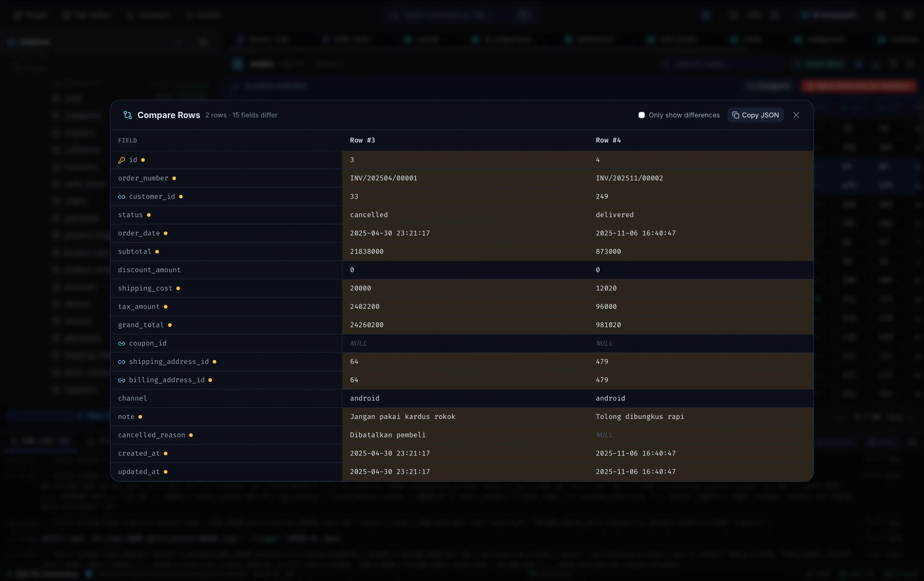Click the id value 3 cell
The height and width of the screenshot is (581, 924).
point(465,160)
